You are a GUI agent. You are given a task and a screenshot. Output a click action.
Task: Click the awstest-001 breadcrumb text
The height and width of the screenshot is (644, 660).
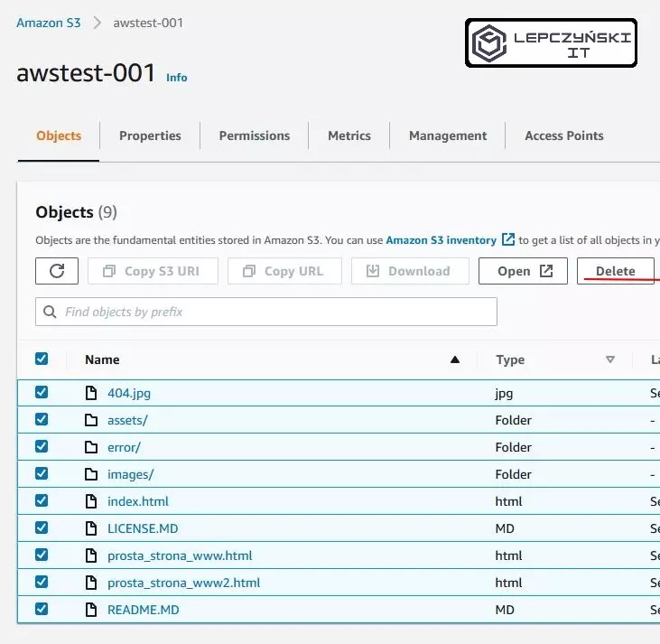pyautogui.click(x=148, y=23)
